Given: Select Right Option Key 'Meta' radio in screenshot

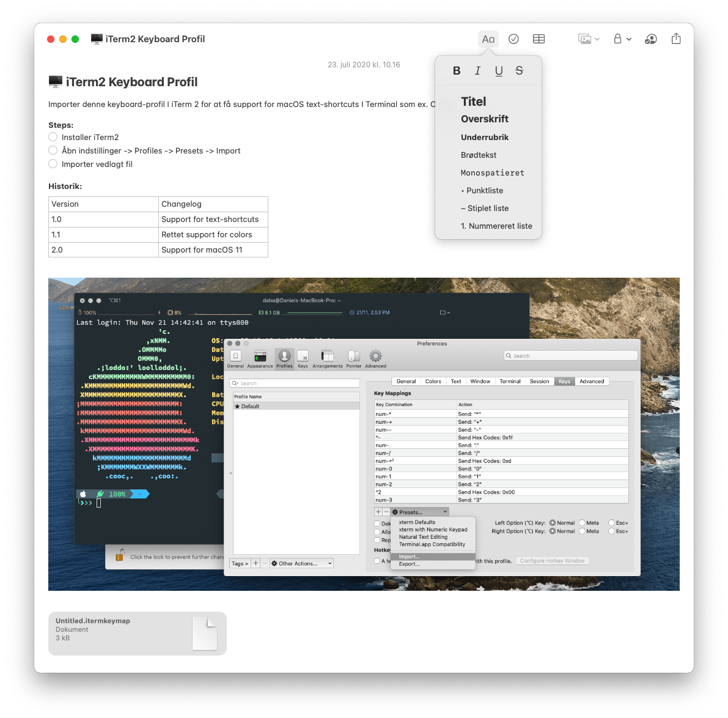Looking at the screenshot, I should [582, 531].
